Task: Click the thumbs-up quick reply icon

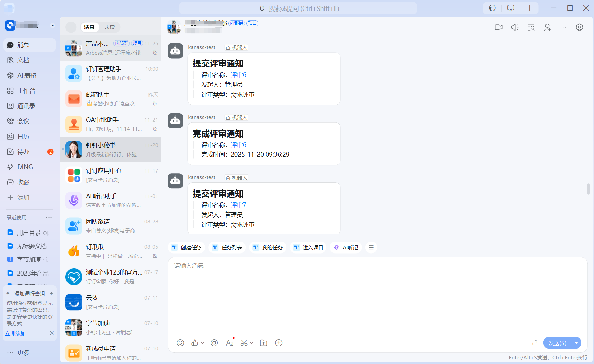Action: click(x=195, y=343)
